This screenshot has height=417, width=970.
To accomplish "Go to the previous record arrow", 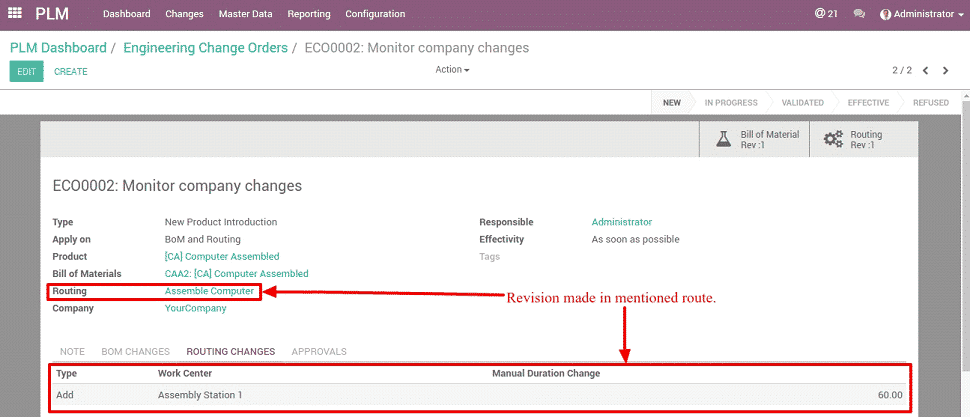I will [926, 71].
